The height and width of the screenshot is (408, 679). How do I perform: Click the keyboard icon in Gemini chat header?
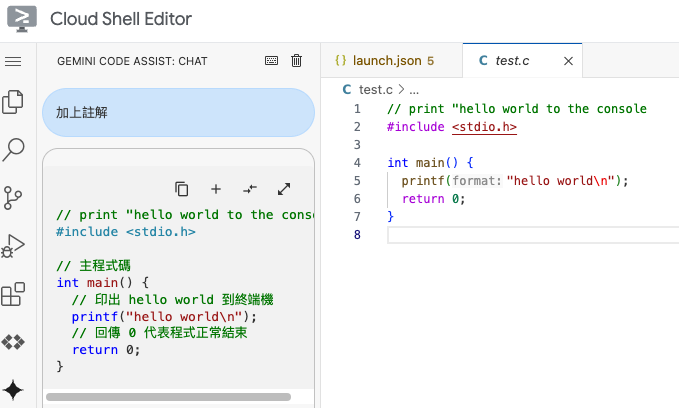click(272, 61)
